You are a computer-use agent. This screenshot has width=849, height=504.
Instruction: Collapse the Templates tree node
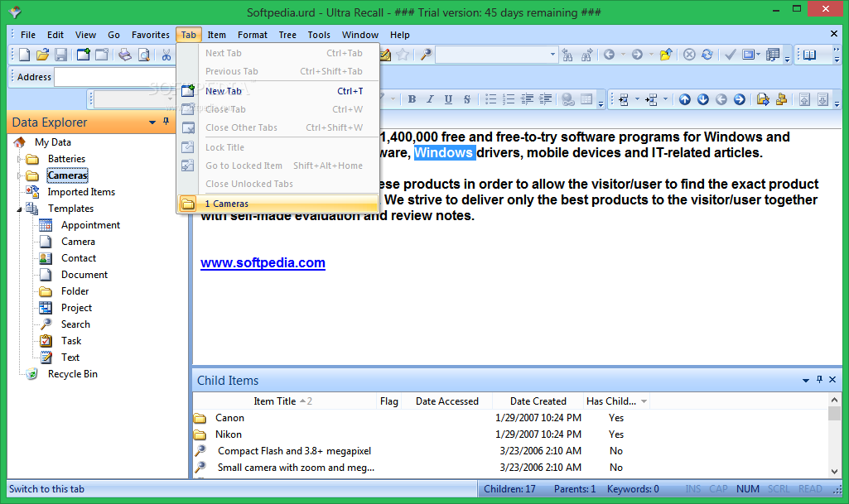19,209
